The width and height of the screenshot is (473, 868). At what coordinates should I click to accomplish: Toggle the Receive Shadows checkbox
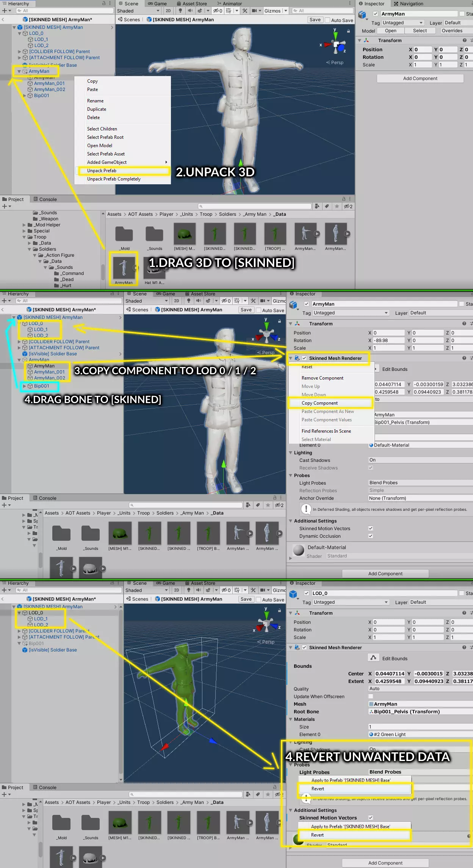371,468
